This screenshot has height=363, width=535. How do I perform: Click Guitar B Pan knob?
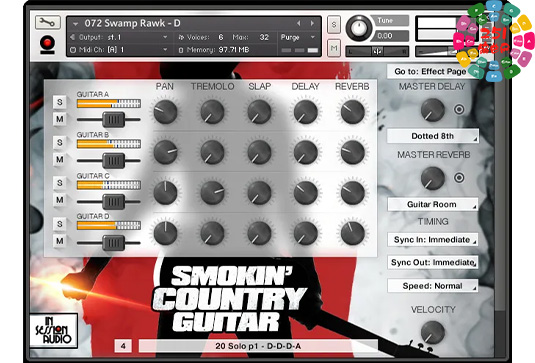(165, 152)
